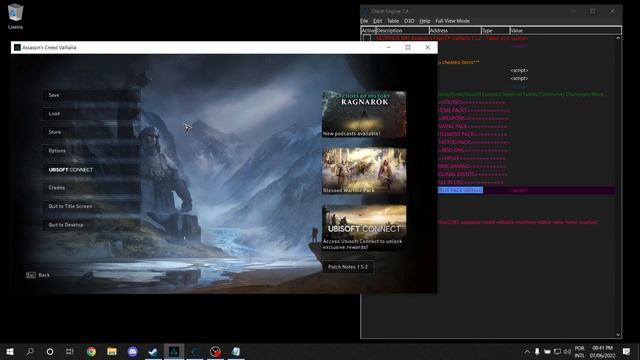Open Cortana from the taskbar
The image size is (640, 360).
[x=50, y=351]
